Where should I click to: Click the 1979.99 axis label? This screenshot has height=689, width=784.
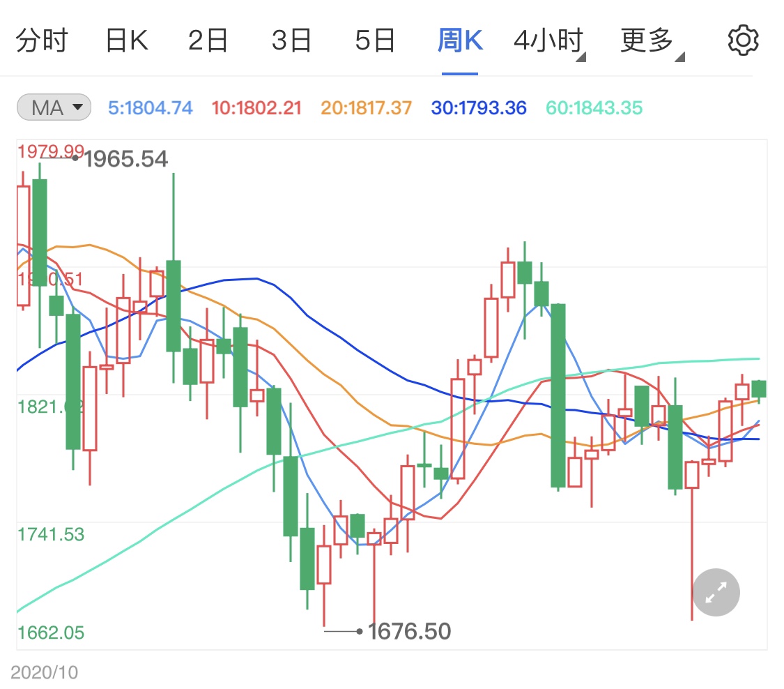(x=51, y=151)
